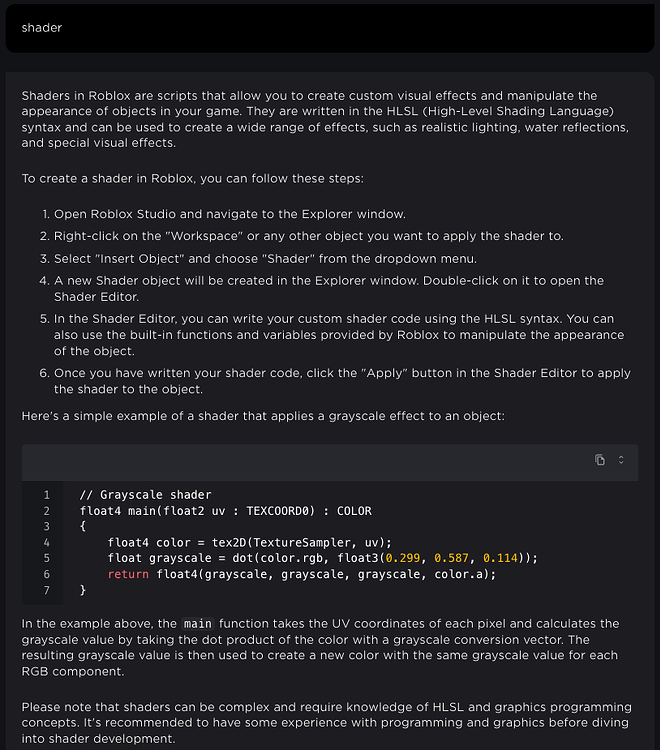Copy the grayscale shader code block
660x750 pixels.
600,460
